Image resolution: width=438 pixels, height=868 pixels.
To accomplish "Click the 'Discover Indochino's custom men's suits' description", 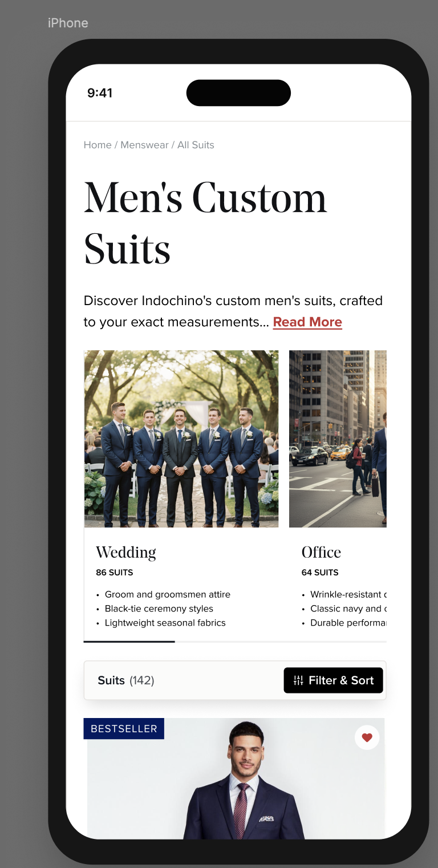I will 233,311.
